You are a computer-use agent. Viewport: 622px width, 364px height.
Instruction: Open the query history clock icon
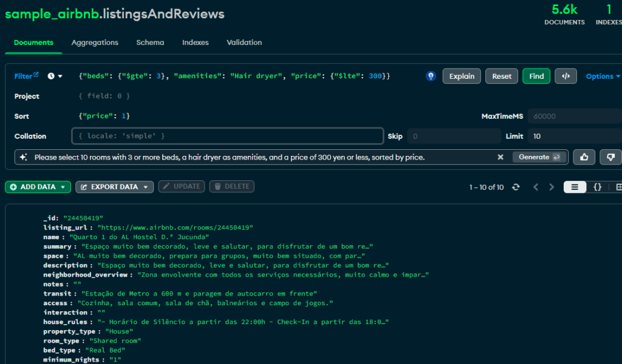tap(51, 76)
